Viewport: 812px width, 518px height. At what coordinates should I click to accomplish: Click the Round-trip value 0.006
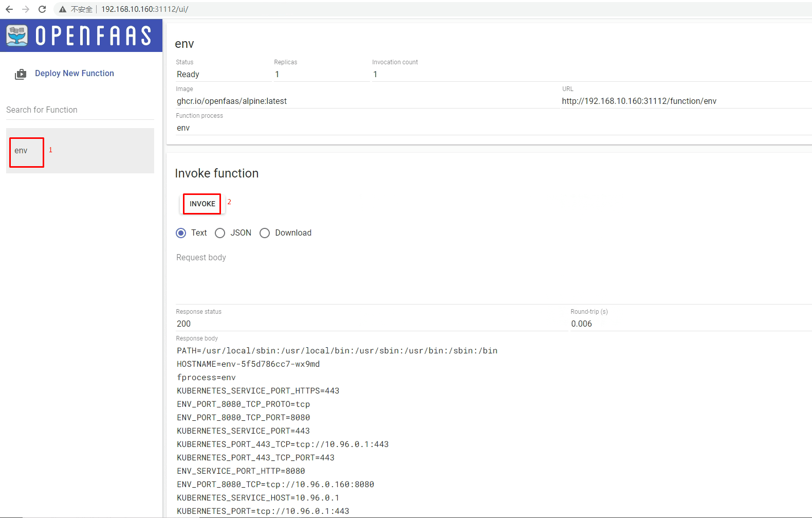[x=581, y=324]
